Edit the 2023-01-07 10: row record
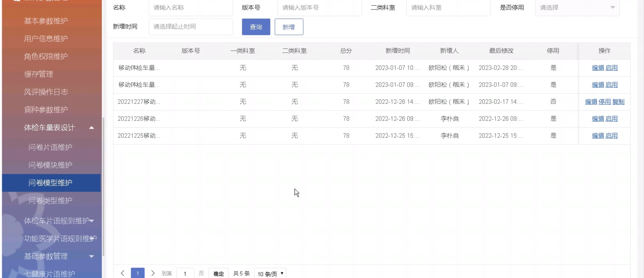Viewport: 644px width, 278px height. tap(598, 68)
